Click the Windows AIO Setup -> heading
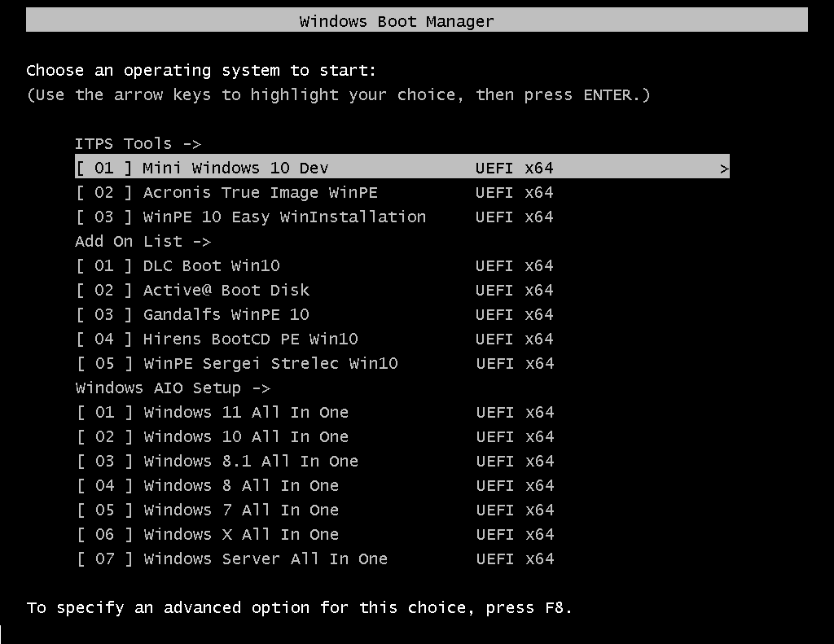This screenshot has height=644, width=834. tap(173, 388)
